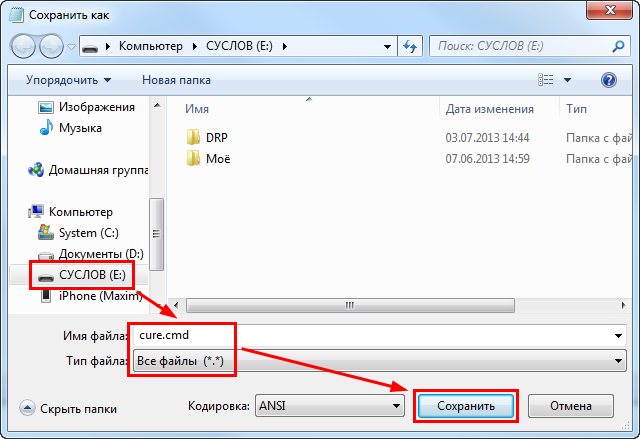Select the Моё folder
640x439 pixels.
pyautogui.click(x=218, y=159)
